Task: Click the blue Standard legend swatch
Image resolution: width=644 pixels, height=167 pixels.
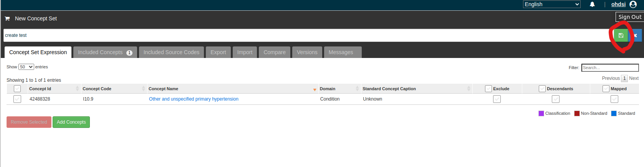Action: (x=614, y=113)
